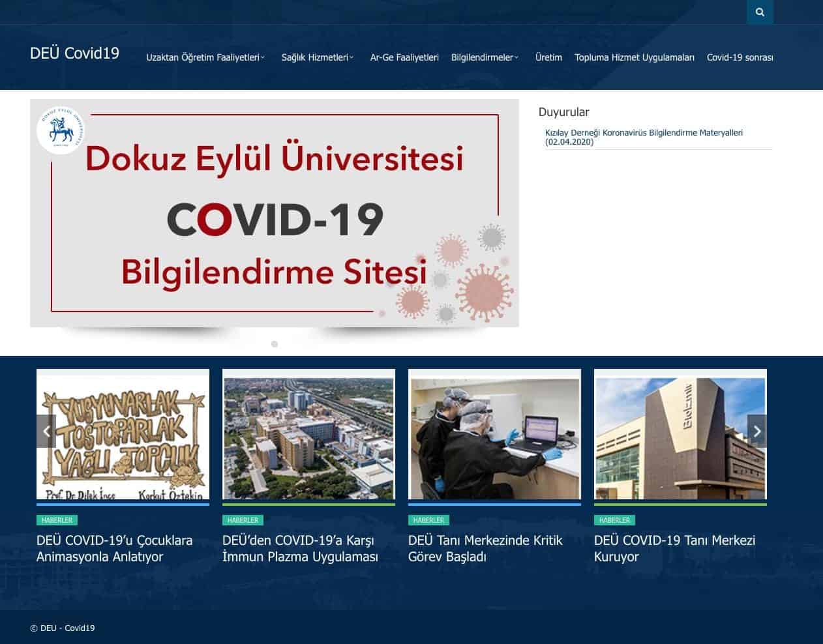Image resolution: width=823 pixels, height=644 pixels.
Task: Go to the Covid-19 sonrası page
Action: click(740, 57)
